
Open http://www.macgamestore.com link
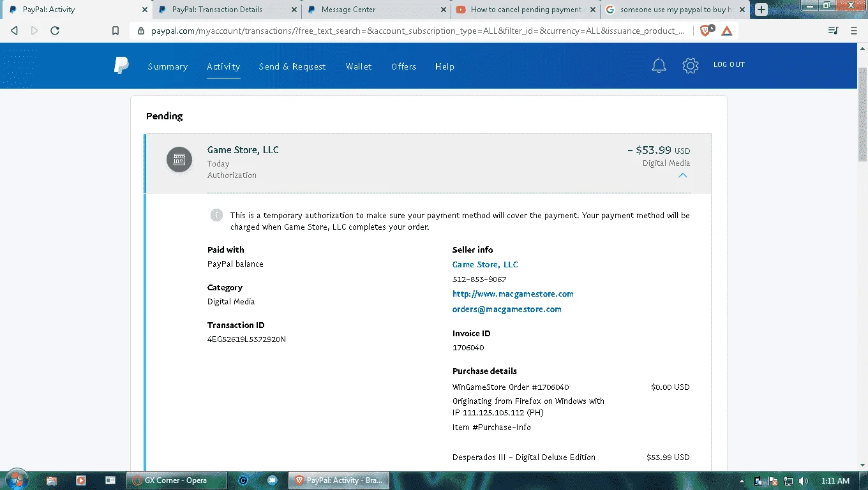513,294
